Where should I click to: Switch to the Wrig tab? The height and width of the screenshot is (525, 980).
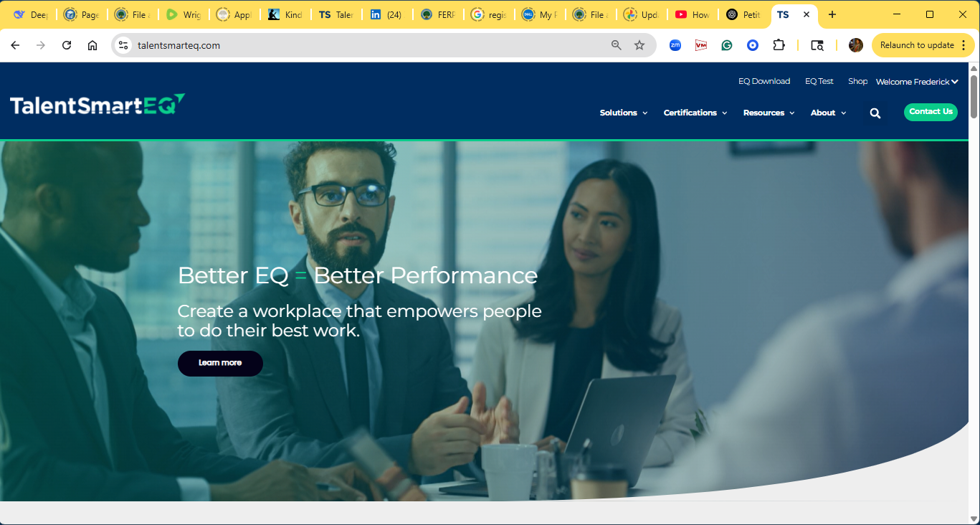[184, 14]
